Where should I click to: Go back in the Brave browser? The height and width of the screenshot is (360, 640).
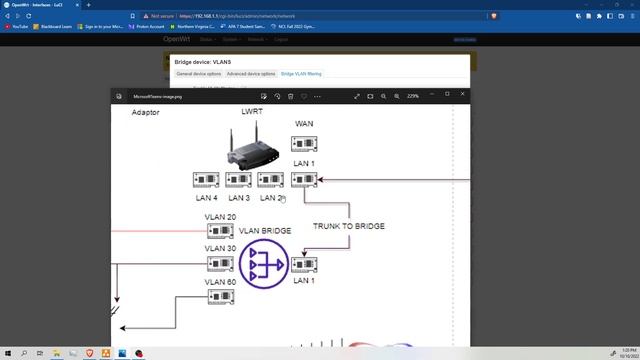coord(7,16)
